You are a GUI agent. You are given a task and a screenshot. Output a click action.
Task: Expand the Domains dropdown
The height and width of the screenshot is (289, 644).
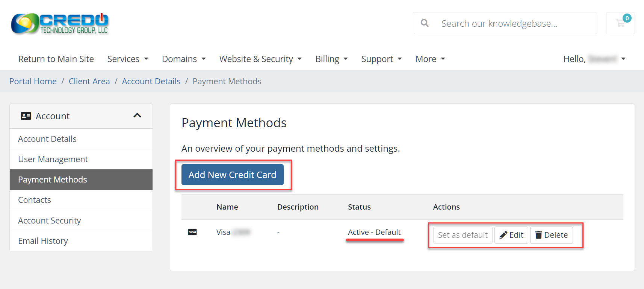[x=184, y=59]
